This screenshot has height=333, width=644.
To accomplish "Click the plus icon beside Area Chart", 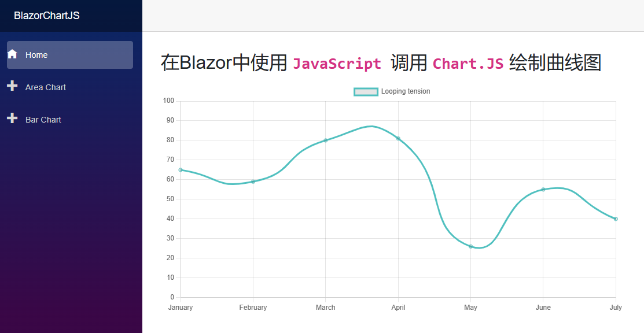I will [x=12, y=86].
